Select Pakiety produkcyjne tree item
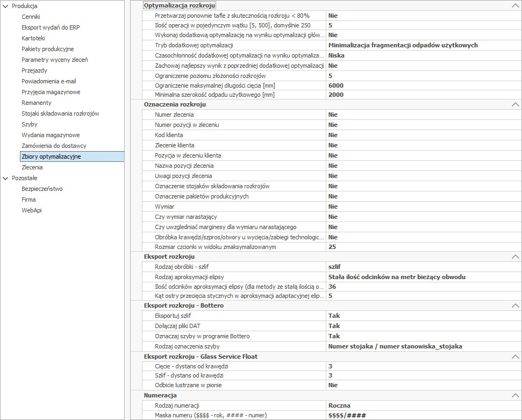522x420 pixels. pyautogui.click(x=47, y=49)
